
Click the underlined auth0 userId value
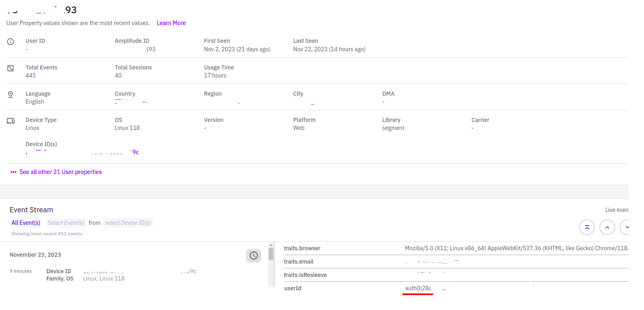pyautogui.click(x=418, y=288)
